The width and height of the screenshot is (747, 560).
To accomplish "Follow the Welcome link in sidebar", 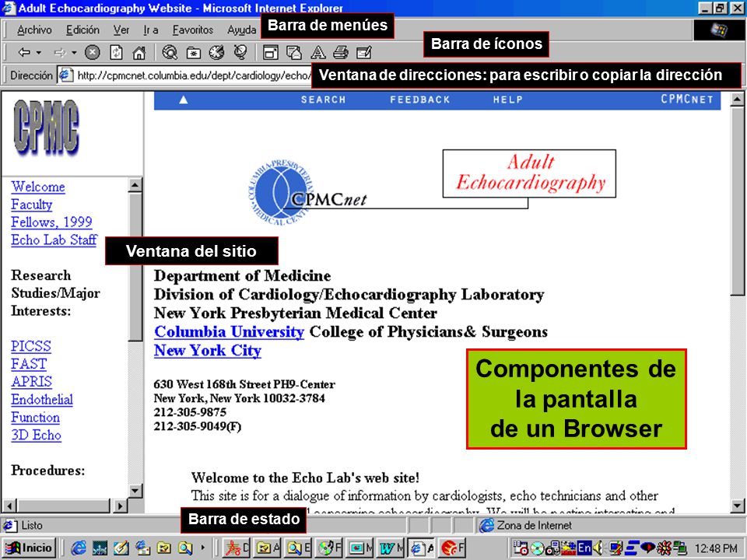I will (38, 187).
